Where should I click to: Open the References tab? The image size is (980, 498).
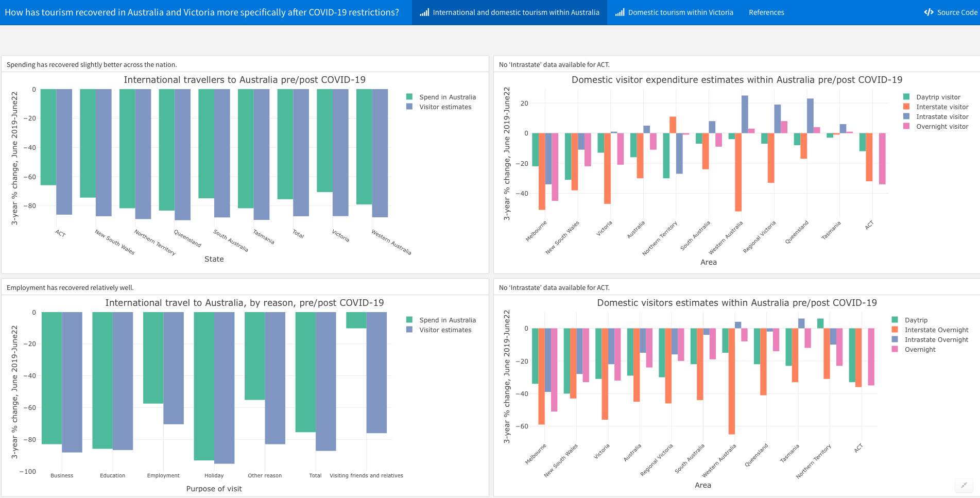coord(766,12)
